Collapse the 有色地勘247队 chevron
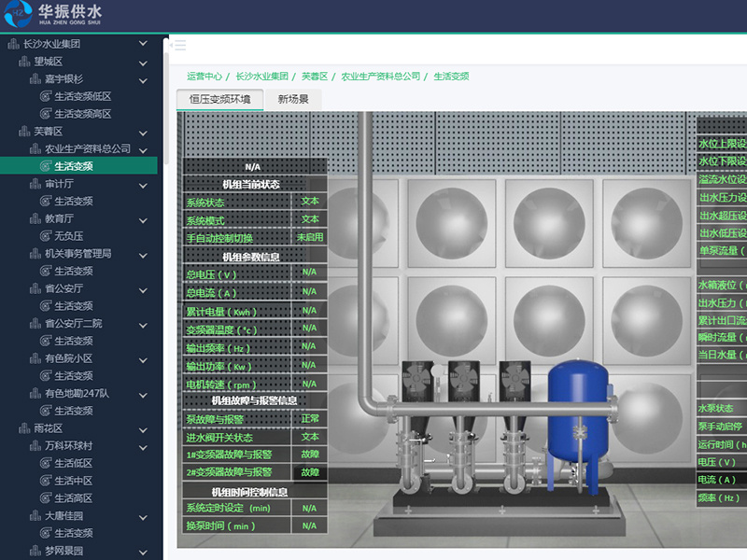Viewport: 747px width, 560px height. tap(143, 395)
